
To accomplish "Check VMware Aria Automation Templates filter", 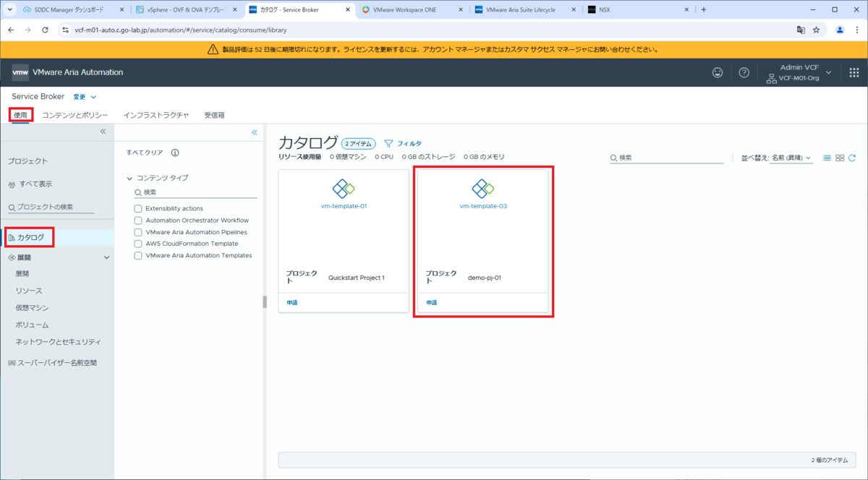I will coord(138,255).
